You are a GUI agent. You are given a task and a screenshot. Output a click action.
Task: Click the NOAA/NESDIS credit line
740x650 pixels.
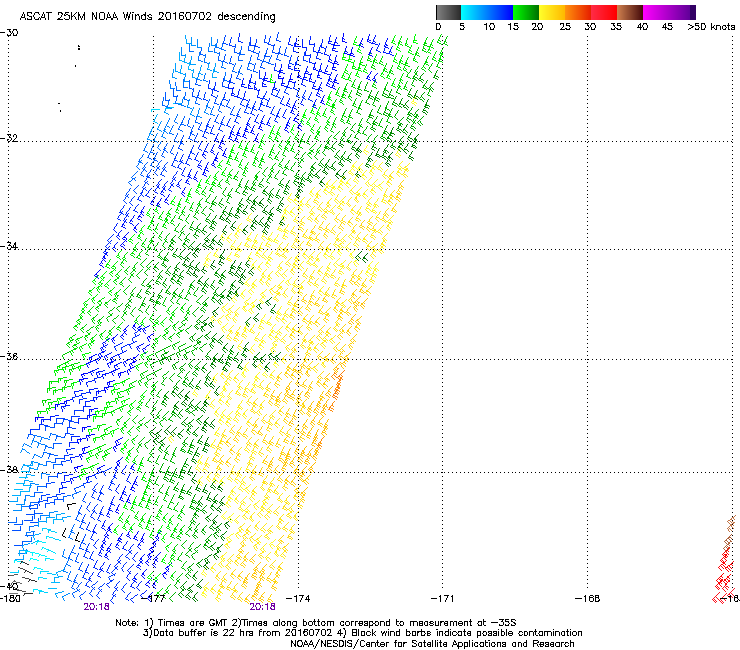(432, 644)
